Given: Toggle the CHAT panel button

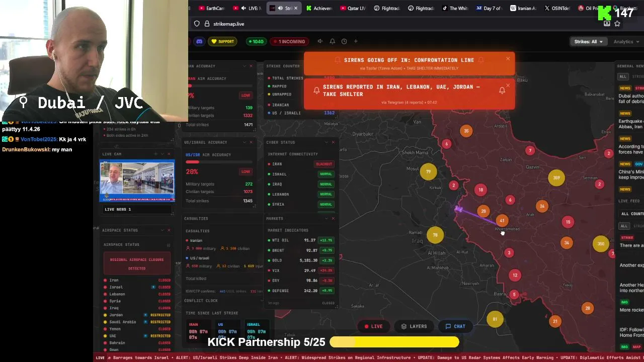Looking at the screenshot, I should point(455,326).
